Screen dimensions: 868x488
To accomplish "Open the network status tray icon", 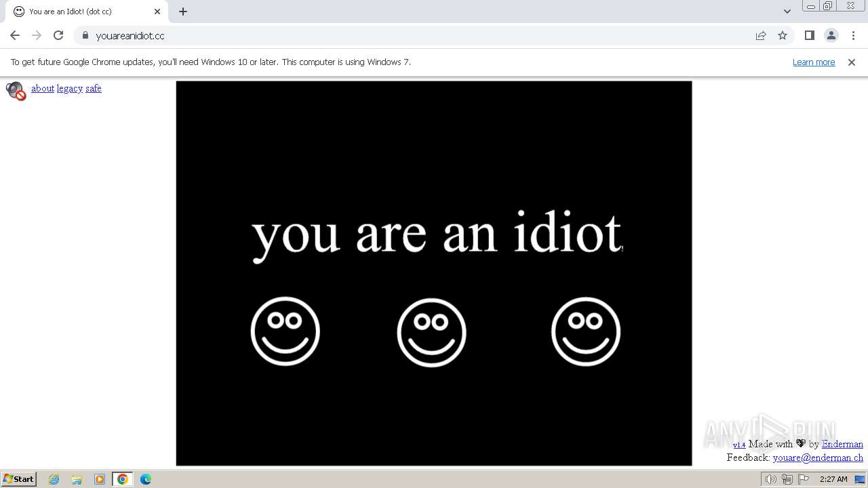I will (787, 479).
